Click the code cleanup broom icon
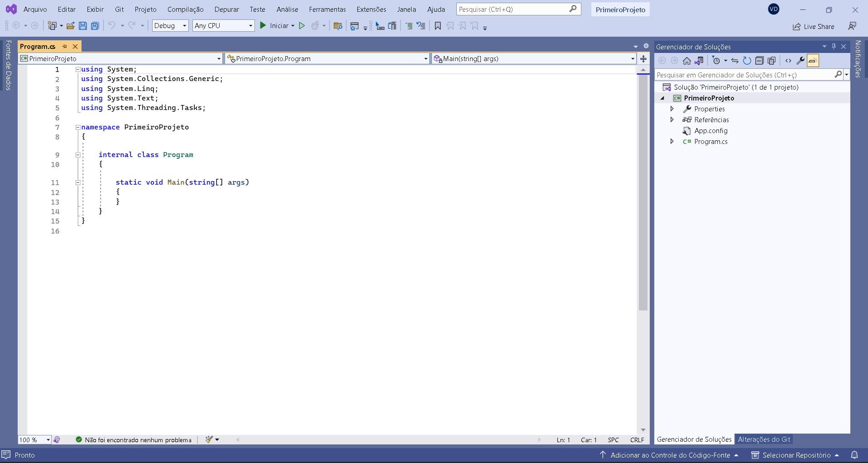 point(209,439)
